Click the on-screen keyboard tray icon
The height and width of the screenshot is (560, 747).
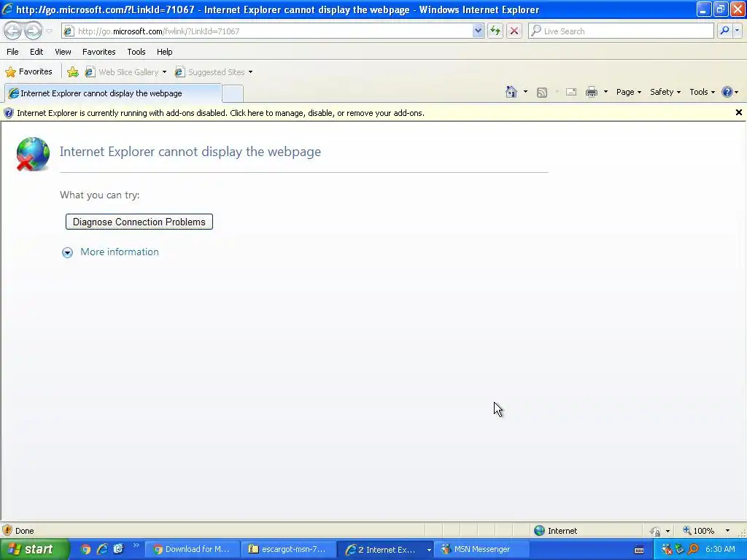(639, 550)
